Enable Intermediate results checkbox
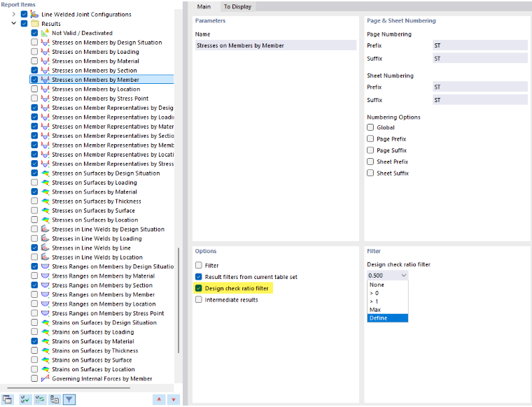This screenshot has width=532, height=407. coord(199,299)
